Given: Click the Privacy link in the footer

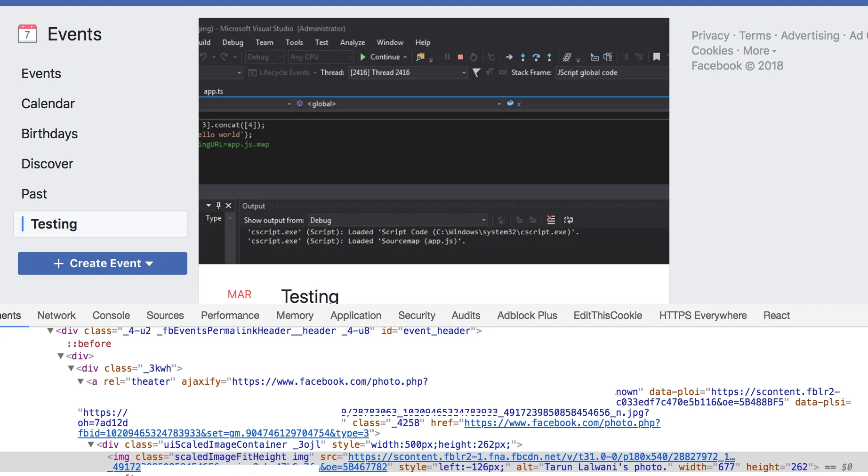Looking at the screenshot, I should (710, 36).
